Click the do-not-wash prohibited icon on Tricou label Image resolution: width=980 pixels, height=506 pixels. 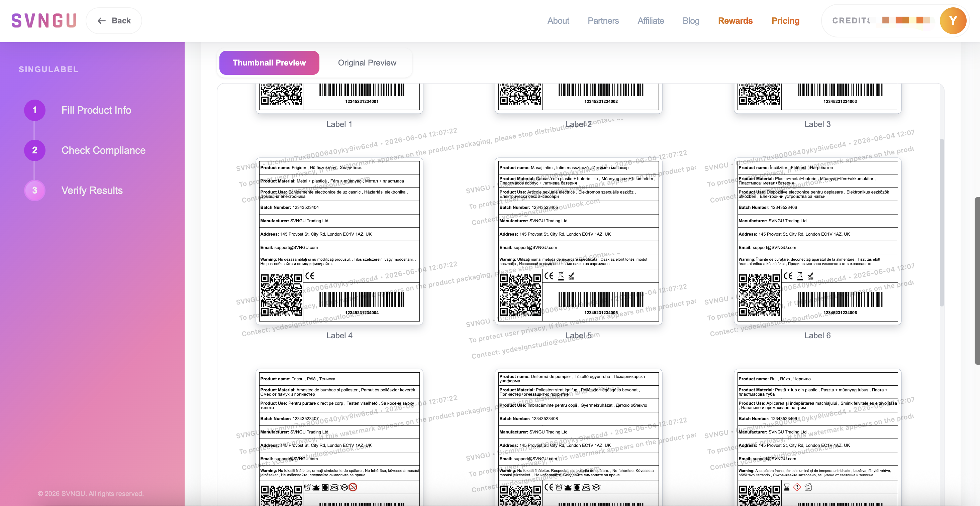[x=353, y=487]
